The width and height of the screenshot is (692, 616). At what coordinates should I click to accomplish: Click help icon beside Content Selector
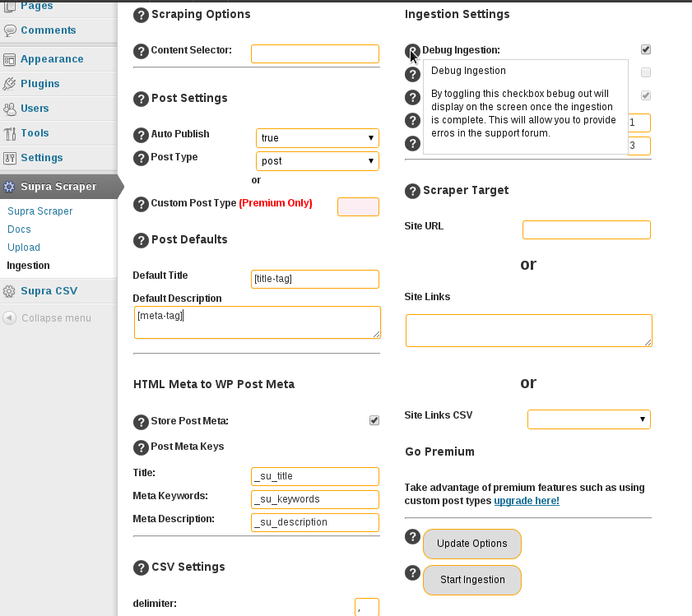pos(141,51)
